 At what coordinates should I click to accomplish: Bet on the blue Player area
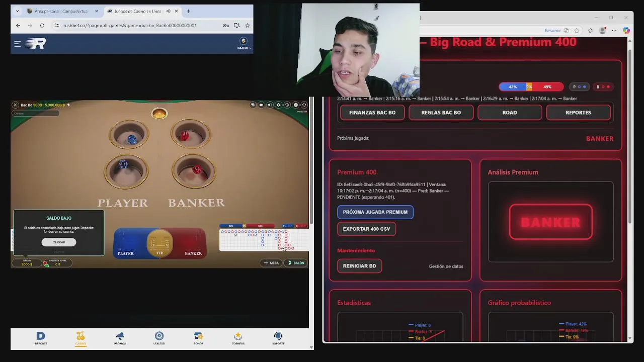130,244
